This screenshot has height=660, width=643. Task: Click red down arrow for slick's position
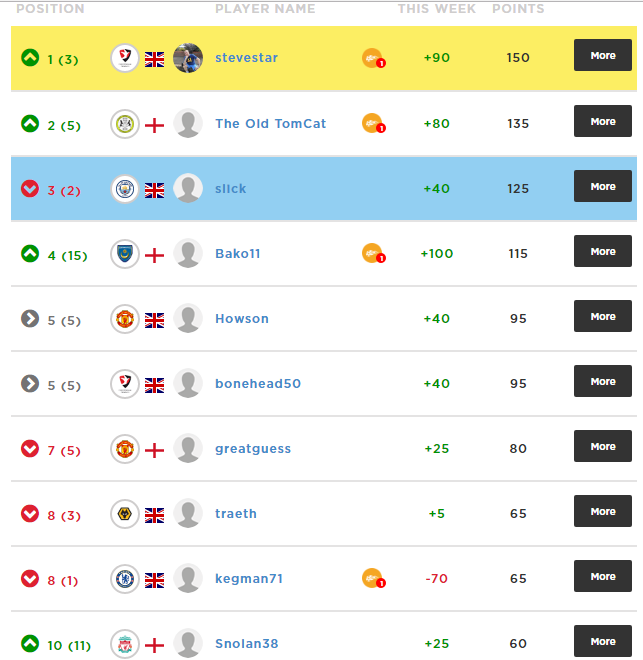pyautogui.click(x=30, y=189)
